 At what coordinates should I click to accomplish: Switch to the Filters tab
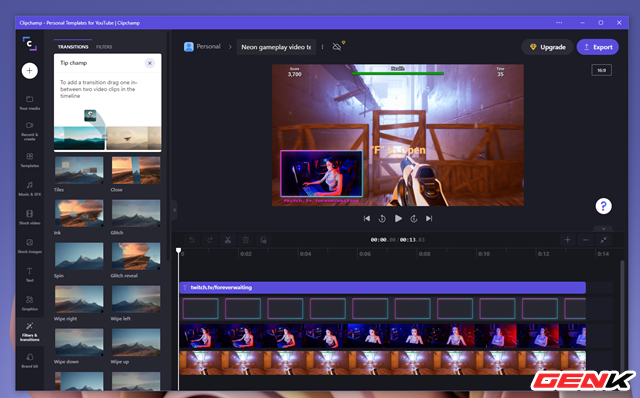coord(104,47)
